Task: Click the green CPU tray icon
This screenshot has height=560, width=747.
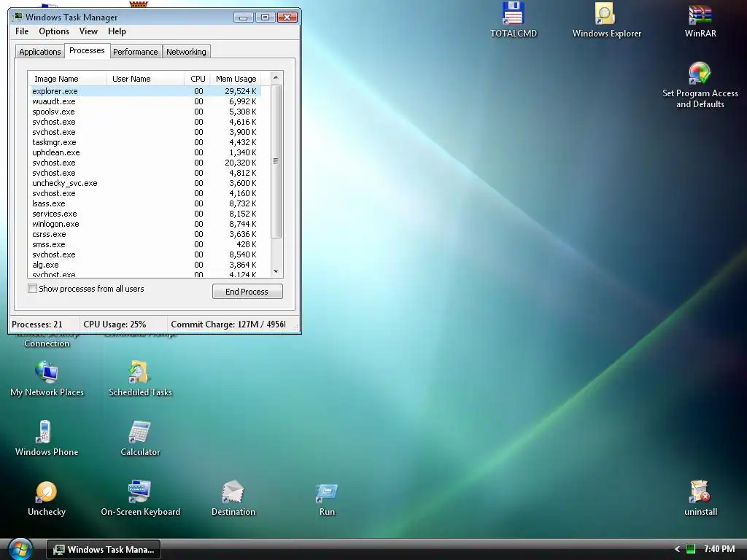Action: pyautogui.click(x=691, y=549)
